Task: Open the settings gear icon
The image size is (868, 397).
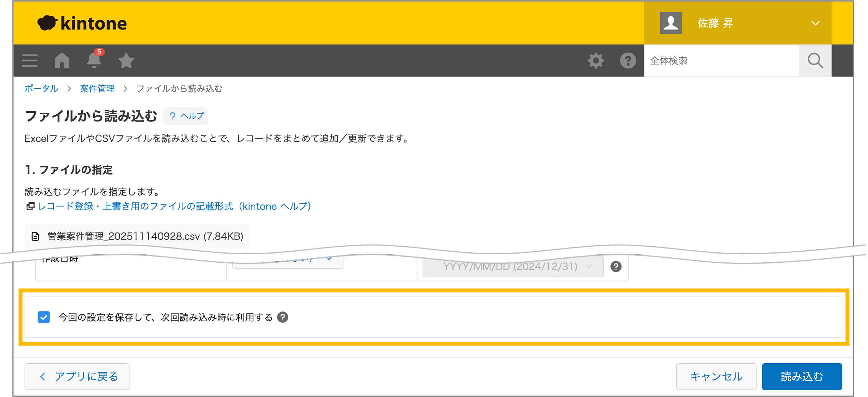Action: pos(596,61)
